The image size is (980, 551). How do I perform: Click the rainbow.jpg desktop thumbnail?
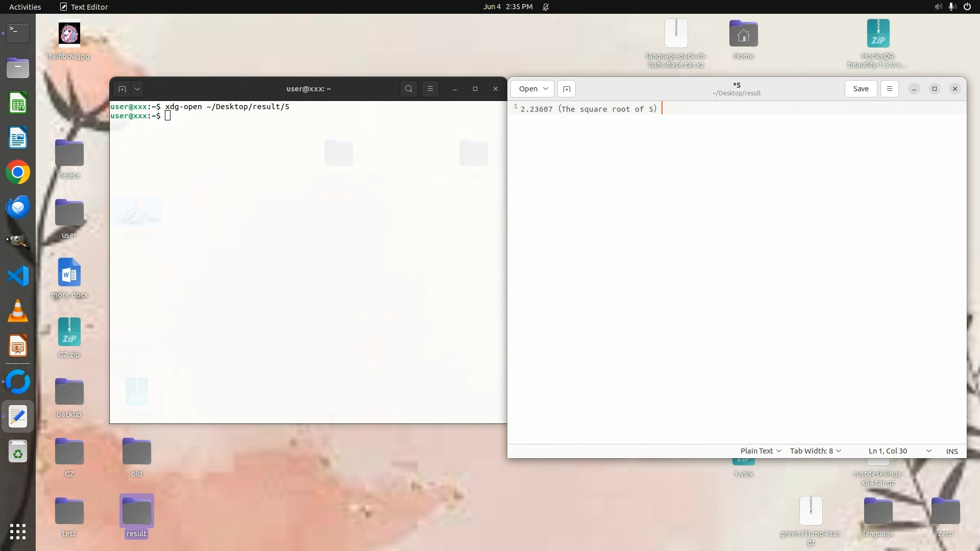tap(69, 34)
